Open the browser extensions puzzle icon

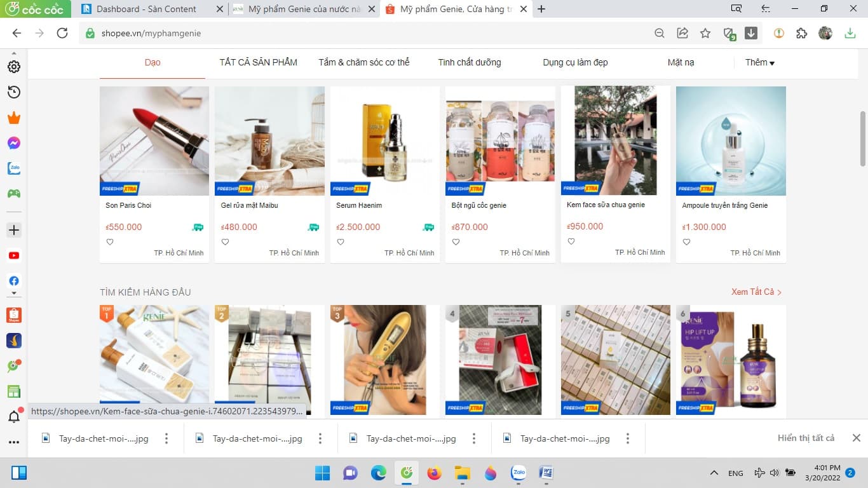click(802, 33)
